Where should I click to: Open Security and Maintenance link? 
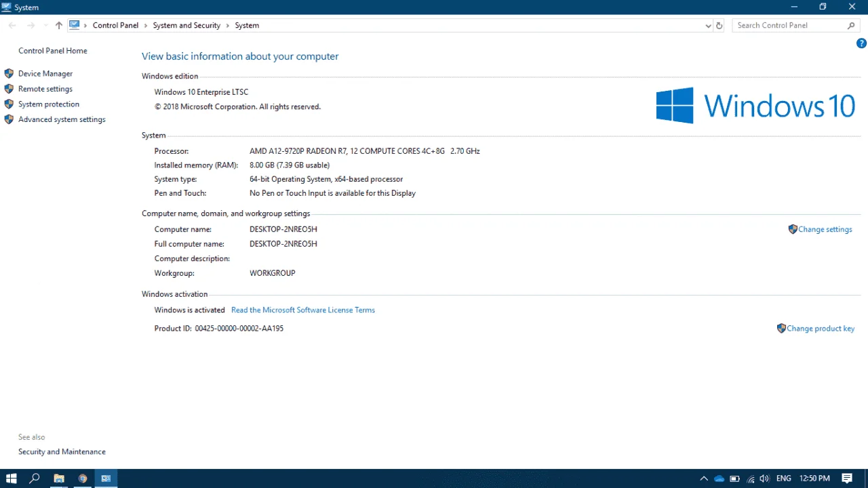62,451
